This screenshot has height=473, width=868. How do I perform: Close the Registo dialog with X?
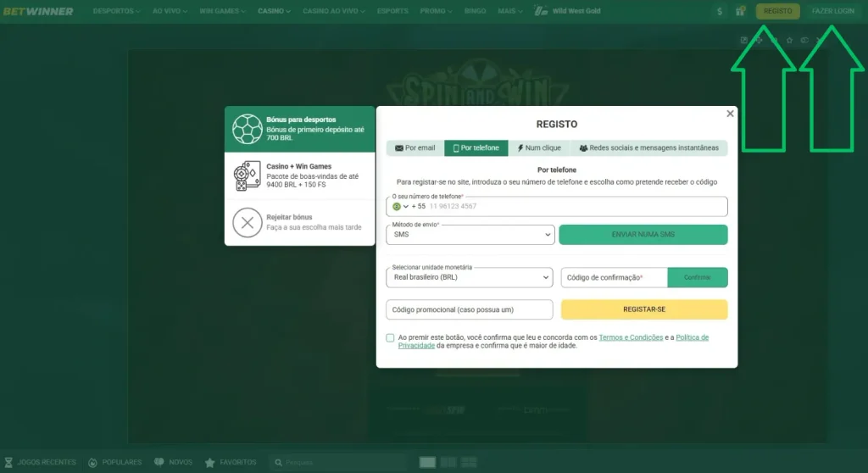coord(730,114)
